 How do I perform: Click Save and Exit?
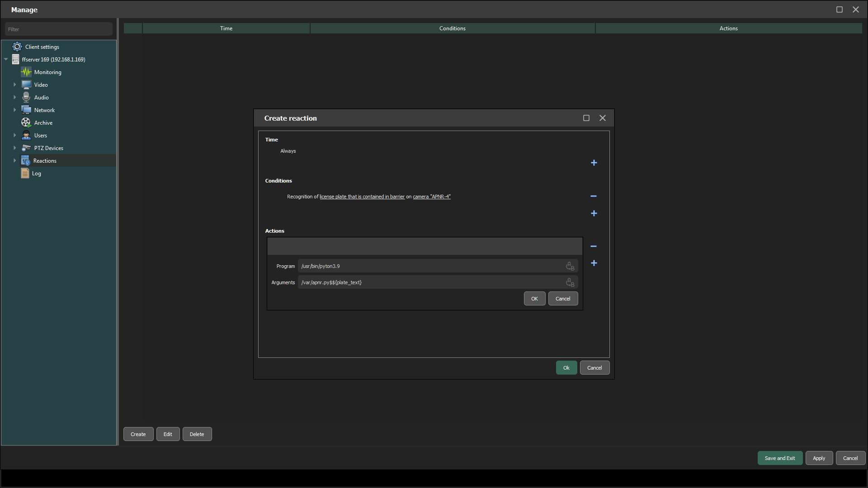(780, 458)
